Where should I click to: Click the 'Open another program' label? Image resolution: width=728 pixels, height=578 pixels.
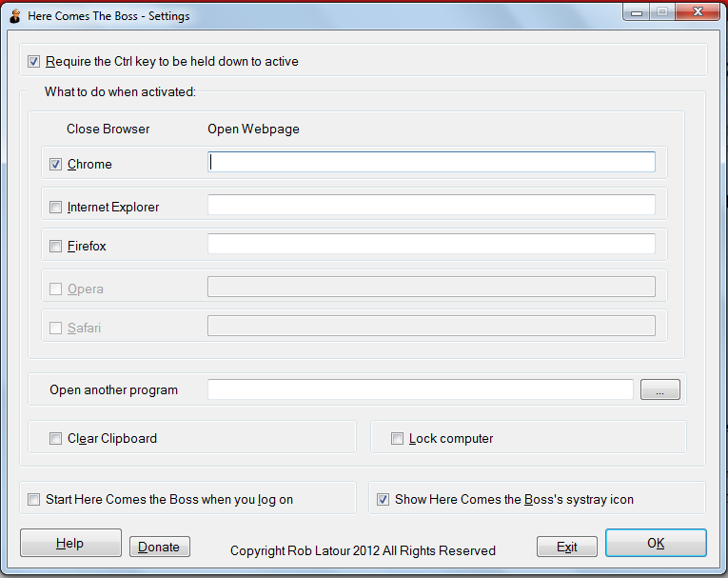pos(114,389)
